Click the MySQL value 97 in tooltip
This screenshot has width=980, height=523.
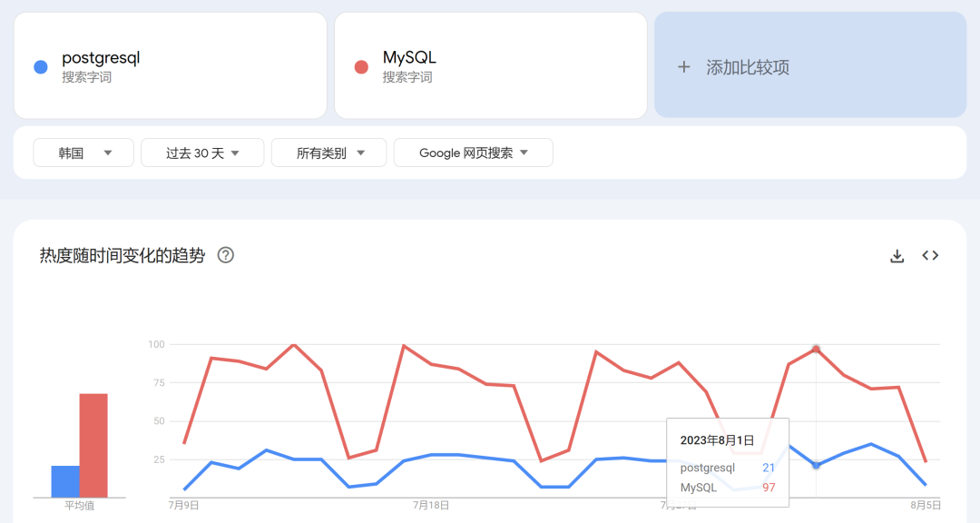pos(769,488)
